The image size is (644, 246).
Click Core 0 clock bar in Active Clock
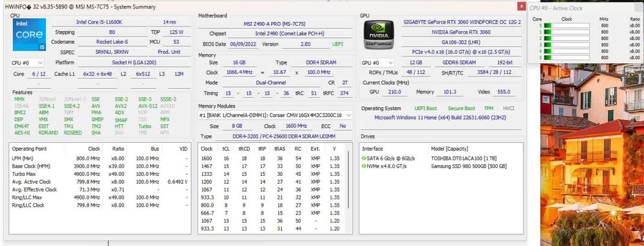pyautogui.click(x=567, y=26)
